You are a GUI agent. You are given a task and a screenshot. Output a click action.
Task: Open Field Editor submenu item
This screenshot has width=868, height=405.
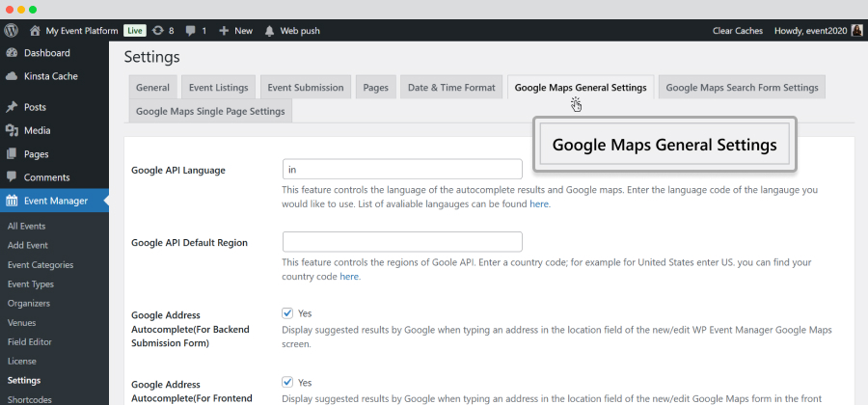30,342
